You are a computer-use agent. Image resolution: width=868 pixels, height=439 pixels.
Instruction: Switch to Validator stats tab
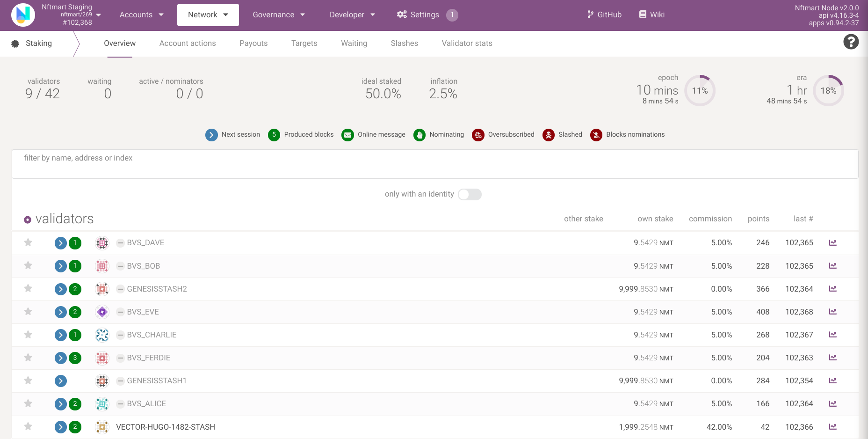coord(467,44)
